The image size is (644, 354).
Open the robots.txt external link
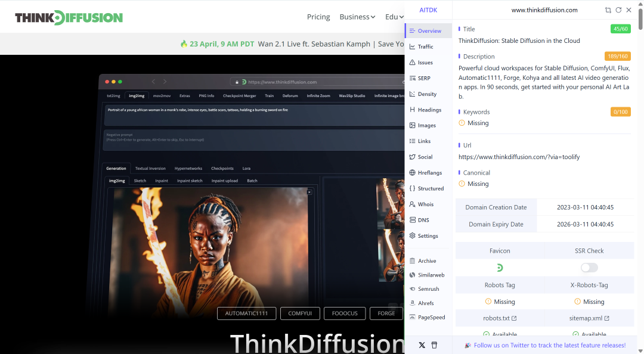500,318
